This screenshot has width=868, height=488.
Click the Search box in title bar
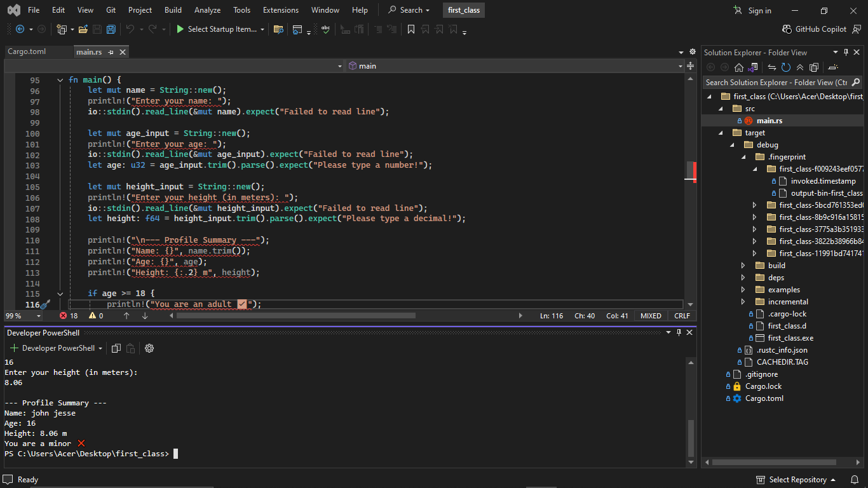(x=410, y=10)
